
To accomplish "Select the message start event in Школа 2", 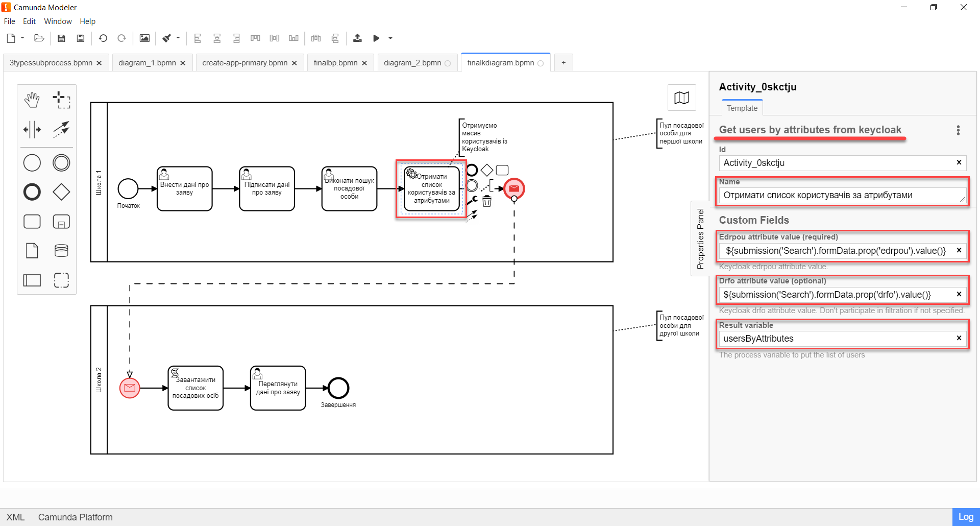I will click(x=130, y=388).
